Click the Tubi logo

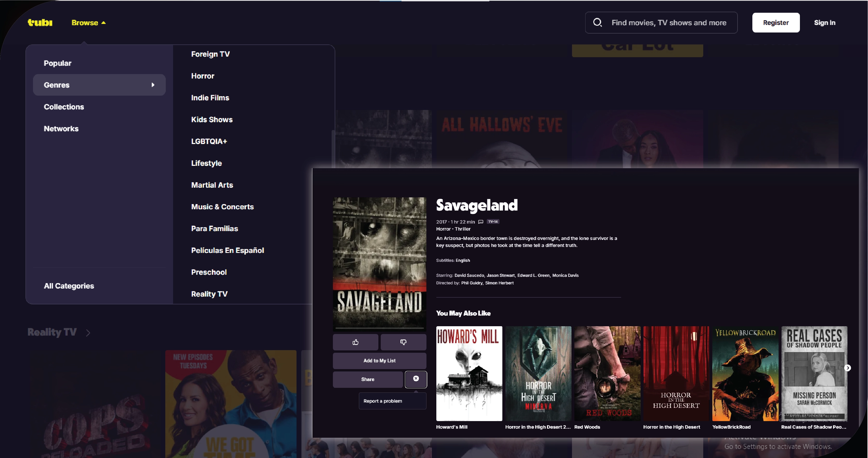40,23
